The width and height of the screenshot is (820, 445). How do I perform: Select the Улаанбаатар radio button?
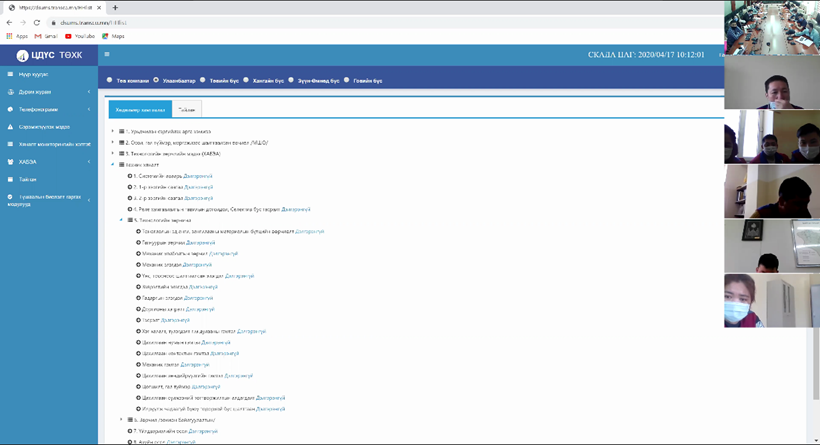(x=156, y=80)
